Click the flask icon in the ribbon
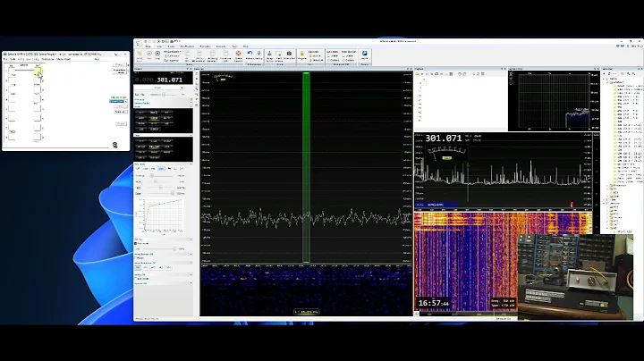644x361 pixels. click(269, 54)
